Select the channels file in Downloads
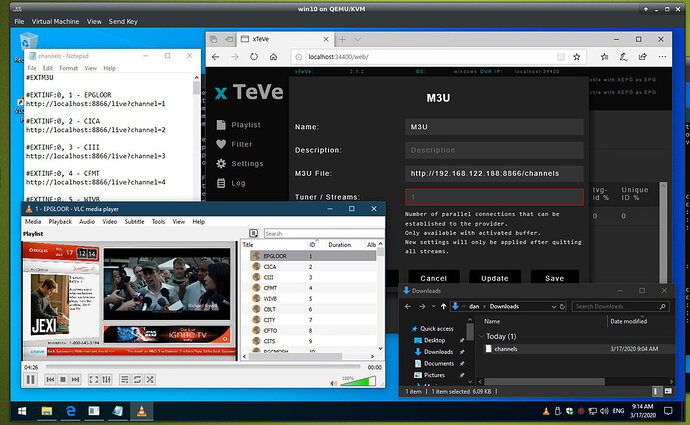This screenshot has width=690, height=425. click(506, 348)
